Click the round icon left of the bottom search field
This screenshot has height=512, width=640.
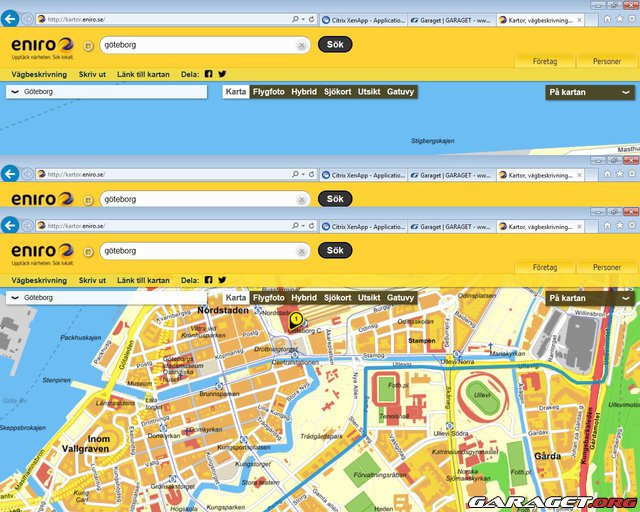coord(88,252)
